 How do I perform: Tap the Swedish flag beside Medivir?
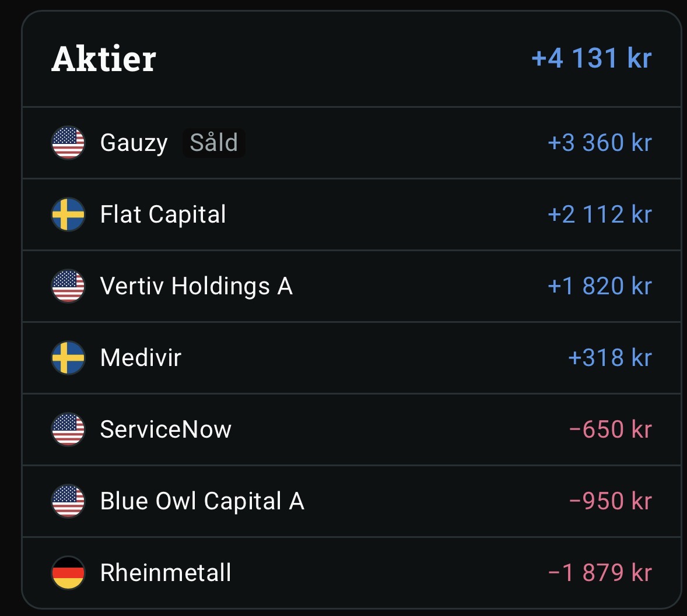[x=68, y=358]
